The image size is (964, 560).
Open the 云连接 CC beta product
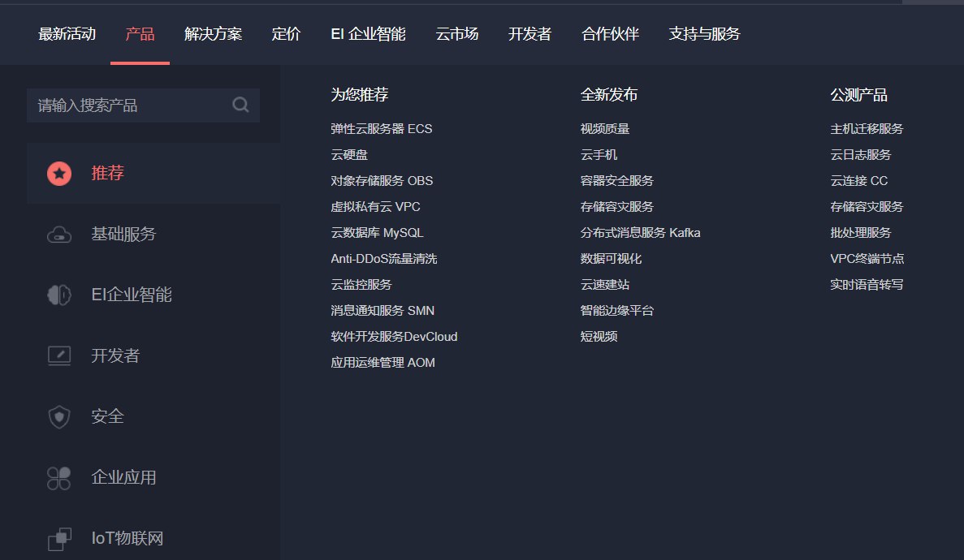(858, 181)
